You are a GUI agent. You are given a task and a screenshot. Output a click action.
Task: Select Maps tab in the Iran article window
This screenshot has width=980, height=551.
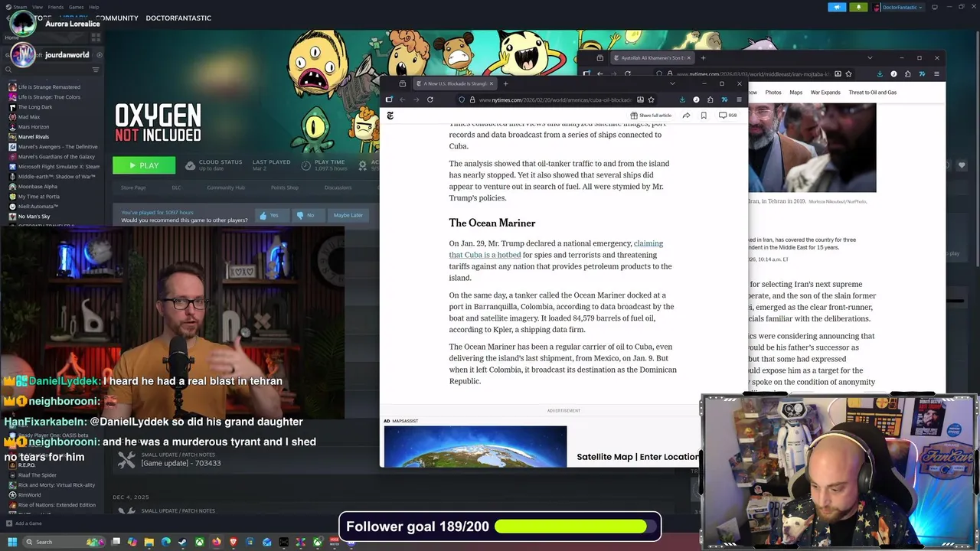pyautogui.click(x=796, y=93)
